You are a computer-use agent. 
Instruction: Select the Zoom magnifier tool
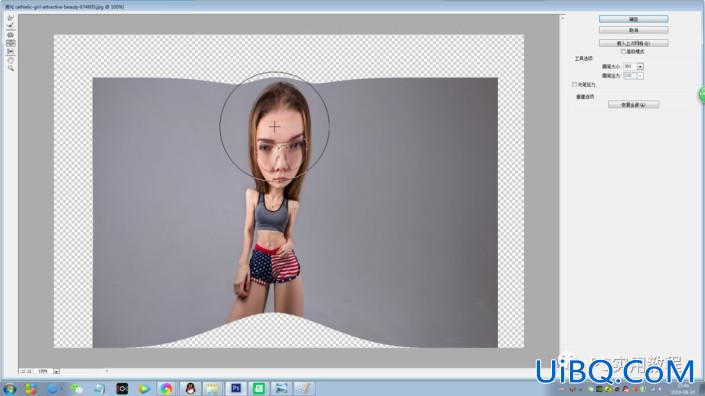(x=10, y=68)
